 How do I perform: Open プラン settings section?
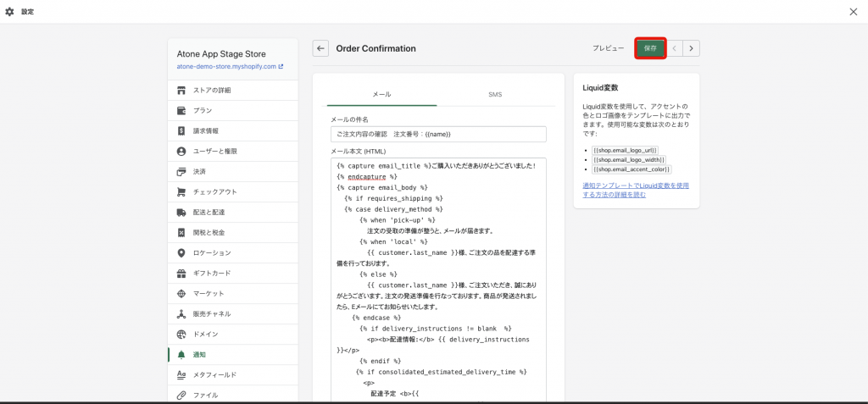[233, 111]
